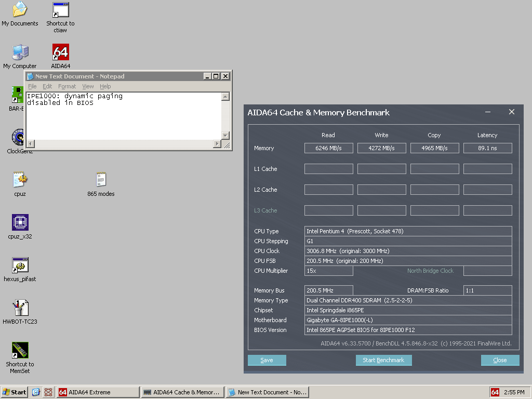Click Notepad horizontal scrollbar right arrow
This screenshot has width=532, height=399.
point(217,144)
